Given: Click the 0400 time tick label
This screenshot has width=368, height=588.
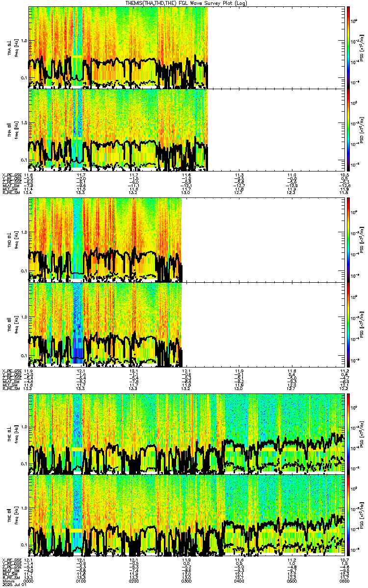Looking at the screenshot, I should [x=238, y=581].
